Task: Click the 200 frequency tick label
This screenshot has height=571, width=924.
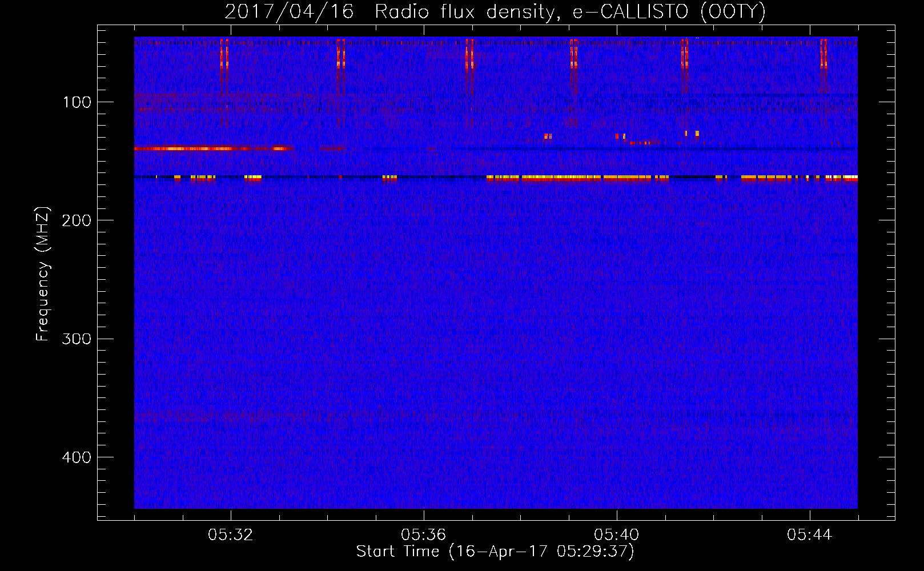Action: pos(77,220)
